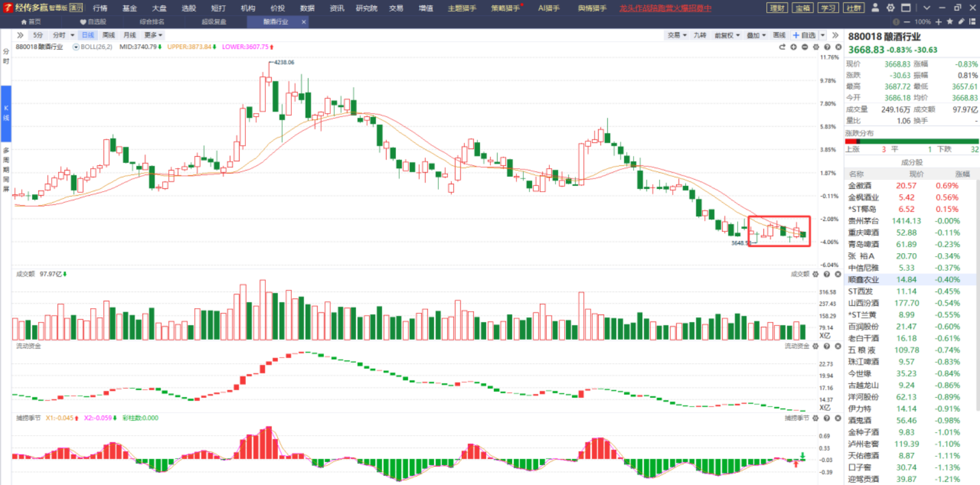Expand the 更多 period dropdown
980x485 pixels.
pos(153,35)
